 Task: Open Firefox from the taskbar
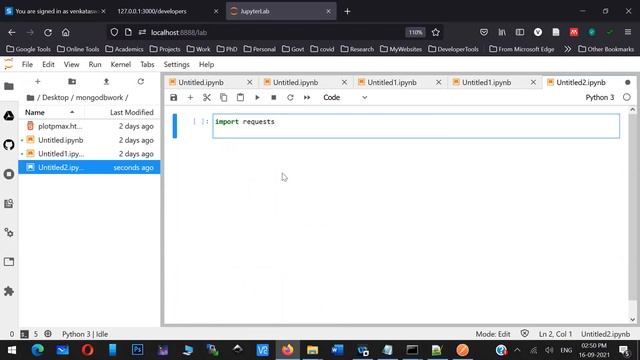point(287,350)
